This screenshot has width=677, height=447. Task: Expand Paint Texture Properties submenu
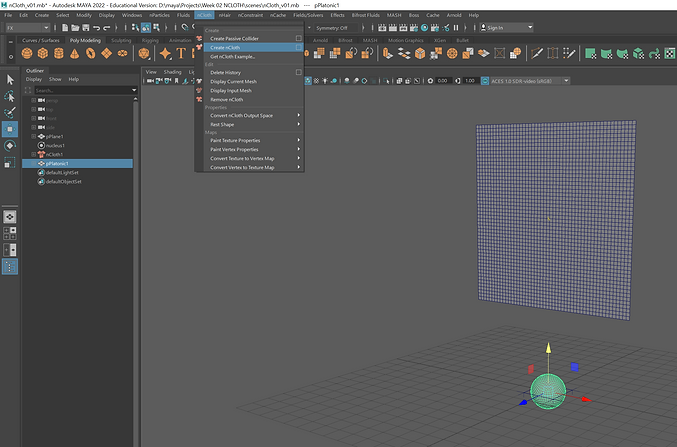click(254, 140)
